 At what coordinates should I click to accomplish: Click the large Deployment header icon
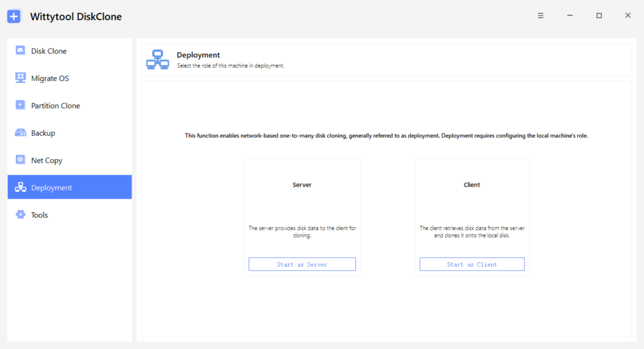click(x=157, y=60)
